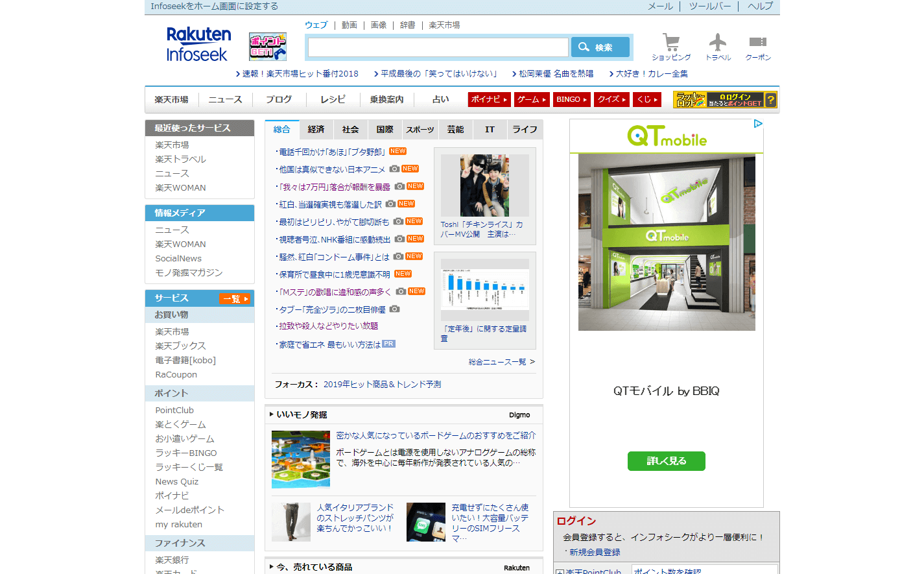The image size is (924, 574).
Task: Open 楽天トラベル in recent services
Action: (x=181, y=160)
